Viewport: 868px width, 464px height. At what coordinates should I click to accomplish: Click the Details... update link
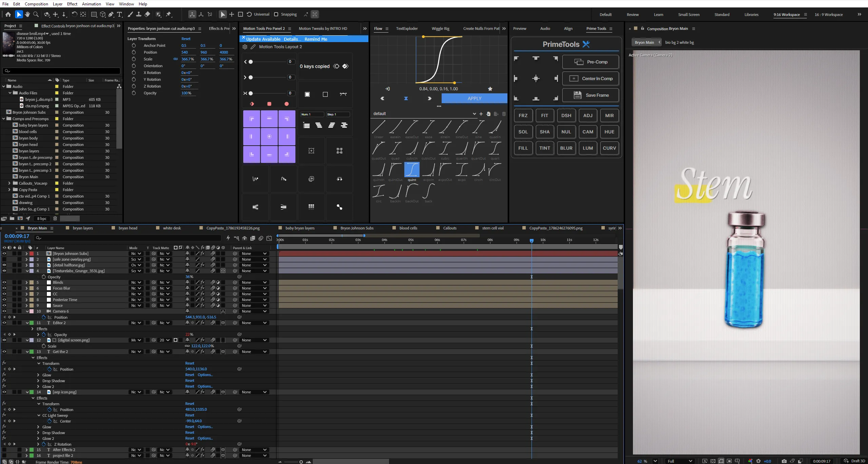[292, 39]
